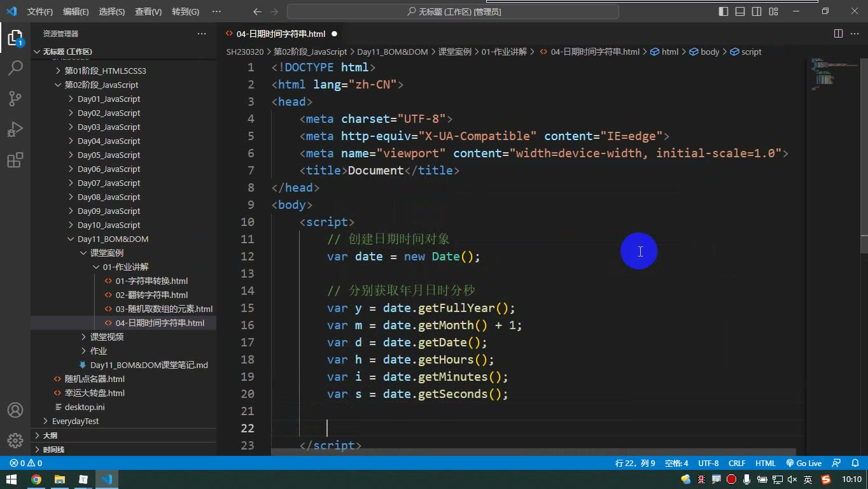Toggle the primary side bar layout button
This screenshot has height=489, width=868.
(x=724, y=11)
